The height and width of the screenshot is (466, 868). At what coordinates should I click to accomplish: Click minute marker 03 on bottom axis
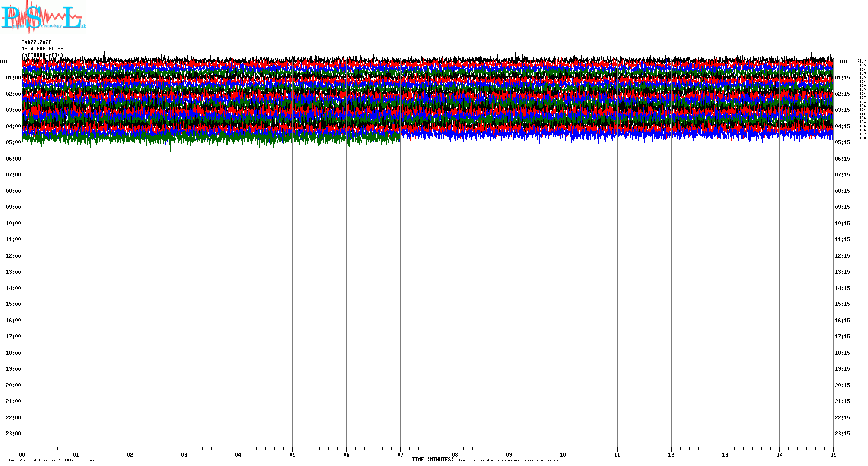tap(184, 454)
